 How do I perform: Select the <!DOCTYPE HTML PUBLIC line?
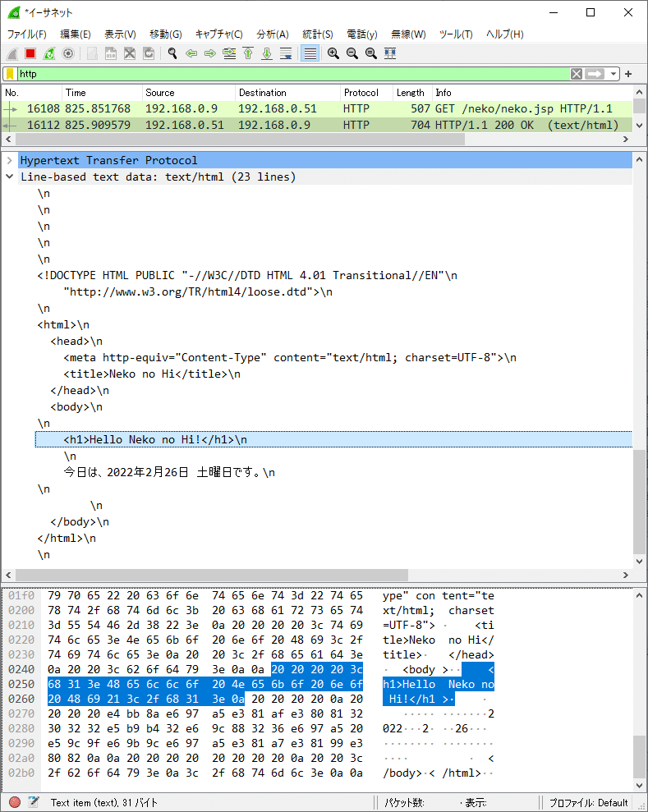pos(247,276)
